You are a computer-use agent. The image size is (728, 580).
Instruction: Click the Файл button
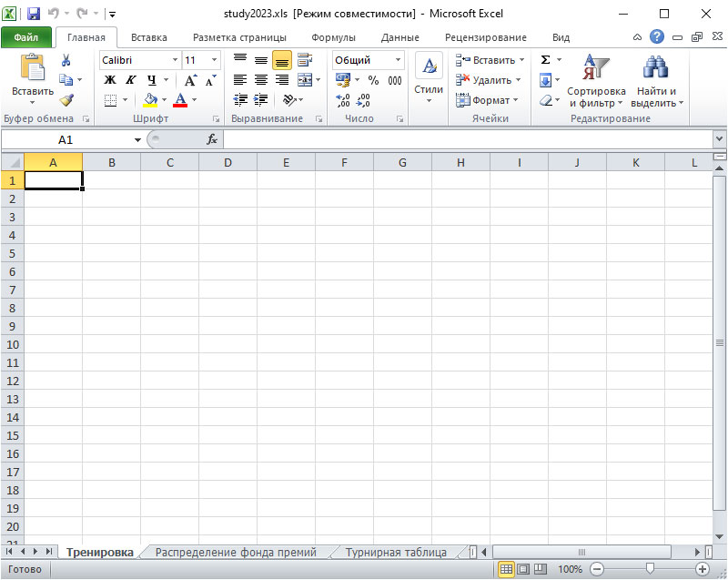point(25,37)
